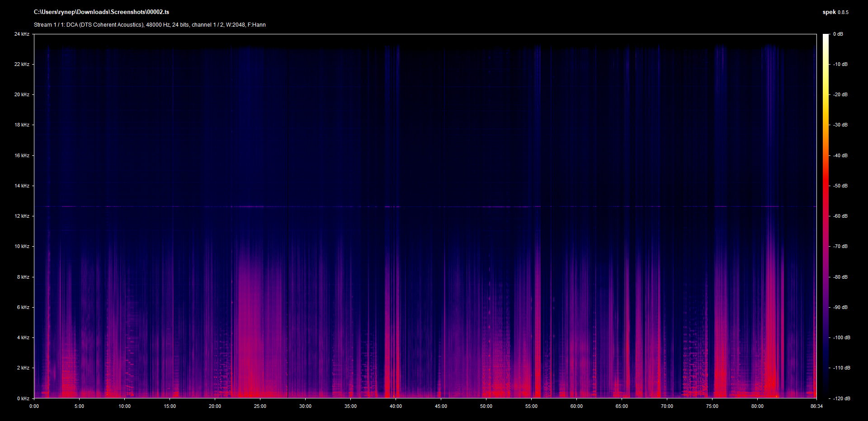
Task: Click the spek 0.8.5 logo text
Action: click(835, 12)
